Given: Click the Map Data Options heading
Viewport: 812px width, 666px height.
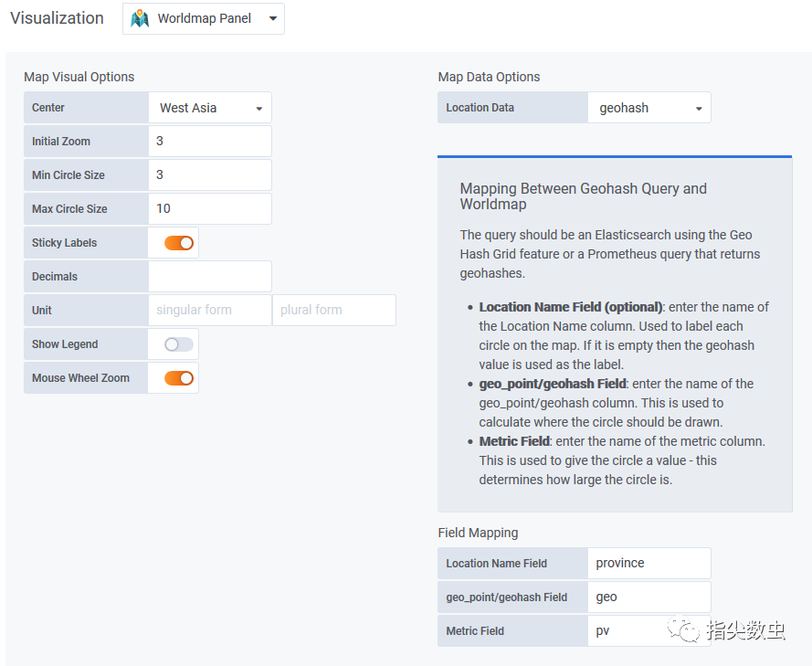Looking at the screenshot, I should coord(489,78).
